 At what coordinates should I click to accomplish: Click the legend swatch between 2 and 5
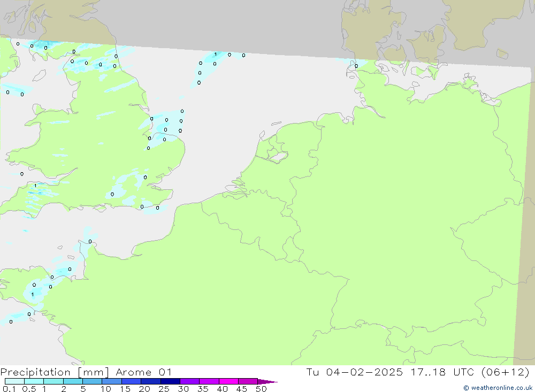click(73, 381)
